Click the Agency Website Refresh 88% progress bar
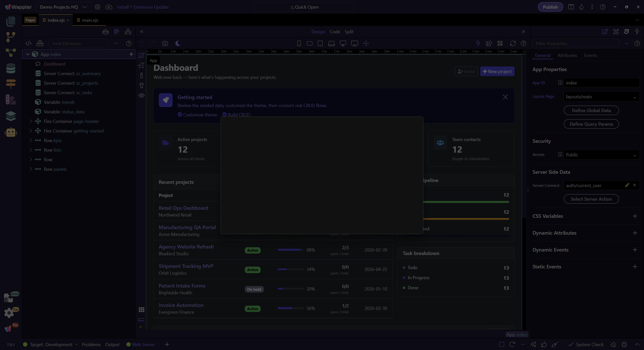The width and height of the screenshot is (644, 350). 290,250
